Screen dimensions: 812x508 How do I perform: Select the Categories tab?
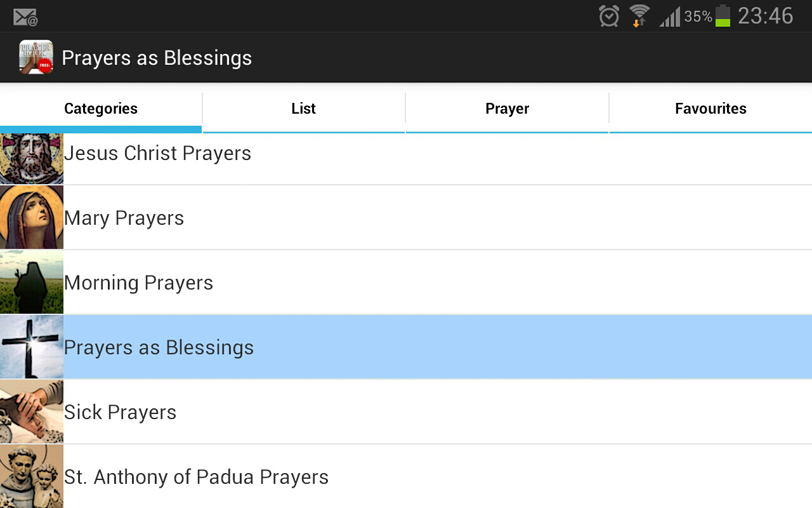click(101, 109)
